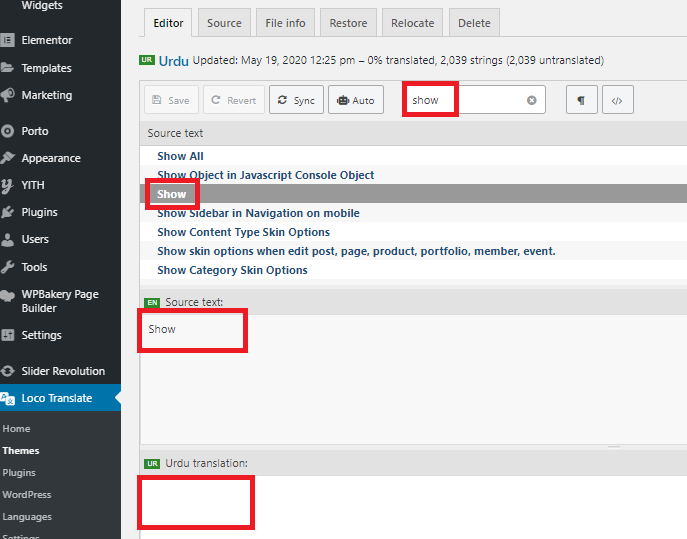Viewport: 687px width, 539px height.
Task: Grab the pane resize handle above Urdu translation
Action: (614, 447)
